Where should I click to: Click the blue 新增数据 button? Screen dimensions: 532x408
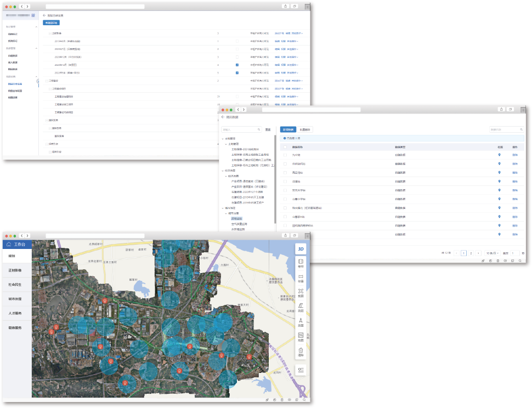[x=287, y=129]
